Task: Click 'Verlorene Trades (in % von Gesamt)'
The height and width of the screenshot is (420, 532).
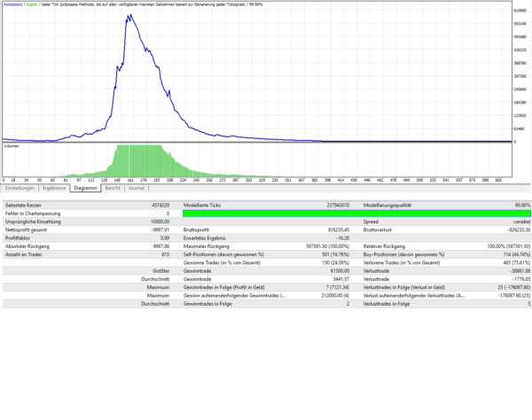Action: [x=402, y=262]
